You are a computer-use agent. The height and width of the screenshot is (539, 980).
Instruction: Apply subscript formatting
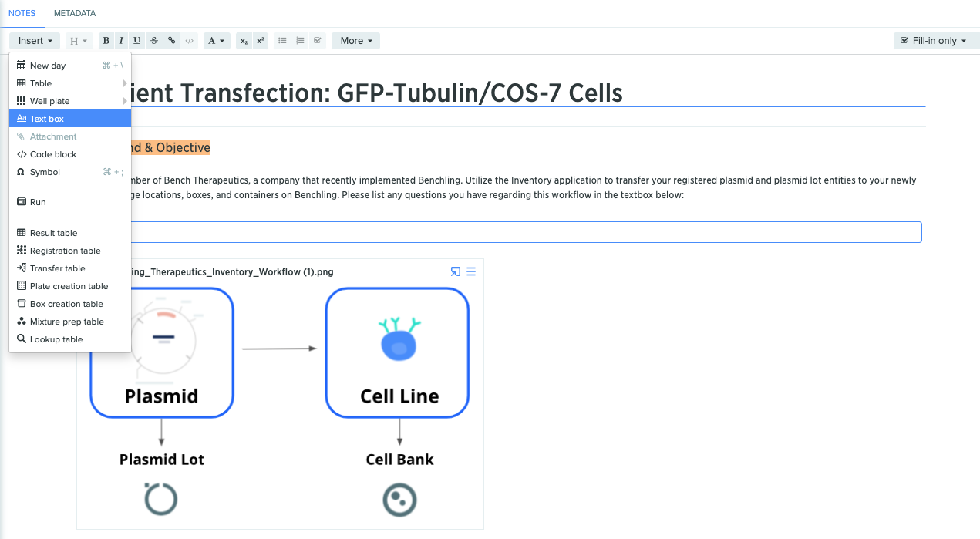[244, 41]
